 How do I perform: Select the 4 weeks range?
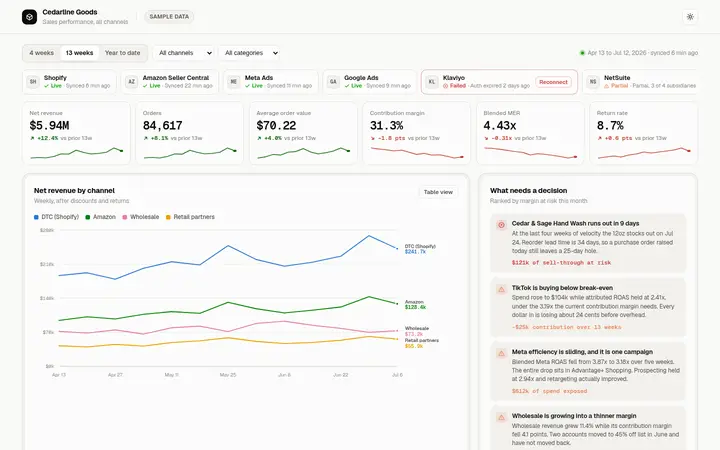(x=41, y=53)
